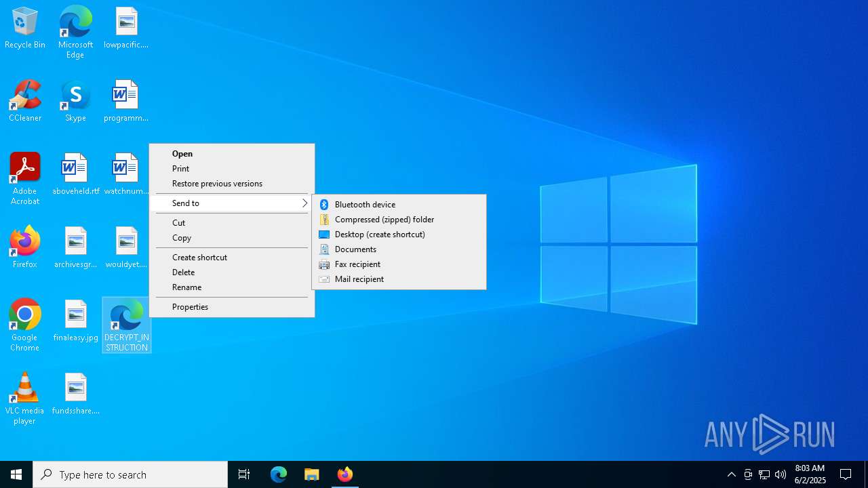Screen dimensions: 868x488
Task: Select Restore previous versions
Action: tap(232, 184)
